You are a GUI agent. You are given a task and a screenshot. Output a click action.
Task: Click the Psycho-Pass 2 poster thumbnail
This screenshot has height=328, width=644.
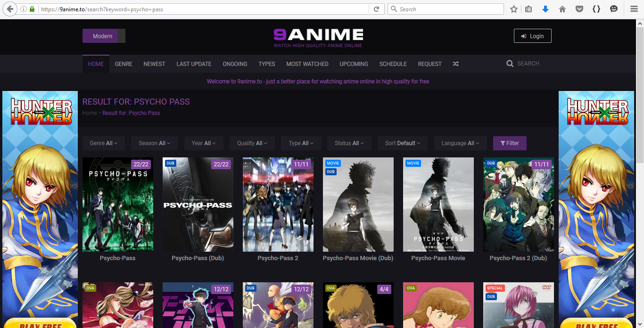pyautogui.click(x=278, y=205)
